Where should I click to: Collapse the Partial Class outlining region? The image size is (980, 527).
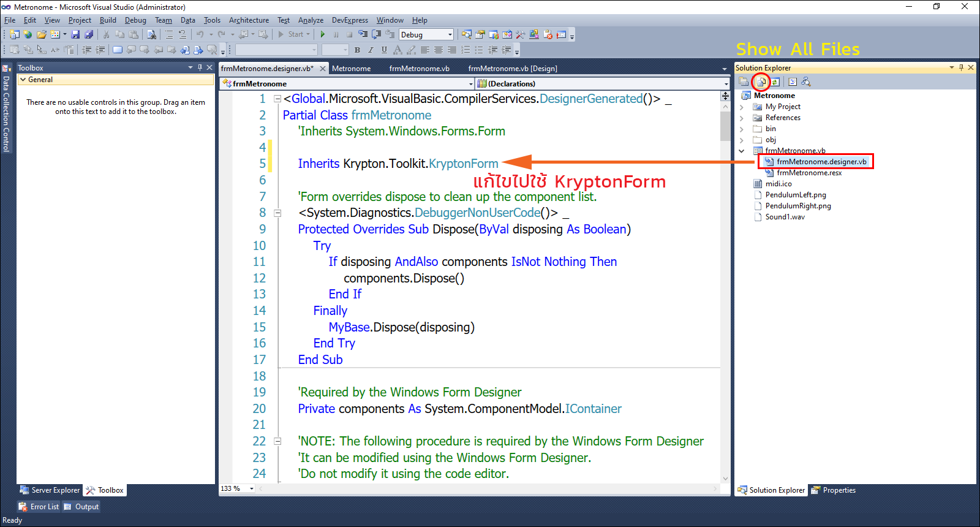pos(277,99)
